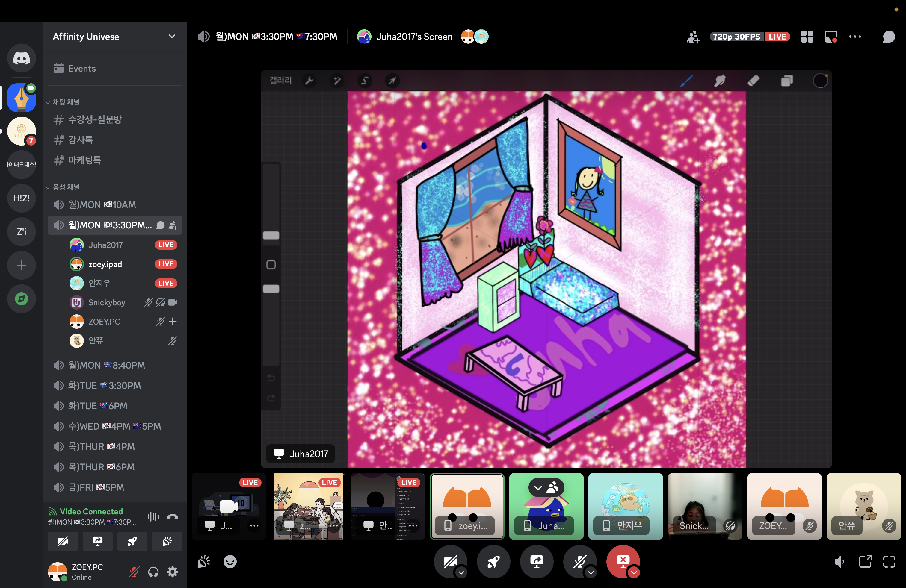Open the H!Z! server
This screenshot has width=906, height=588.
pyautogui.click(x=21, y=198)
